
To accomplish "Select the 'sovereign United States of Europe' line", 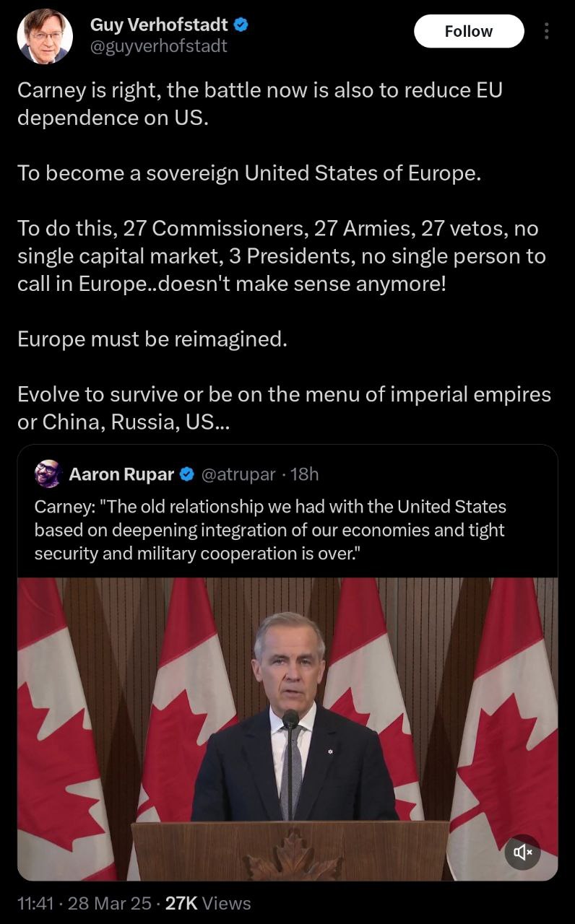I will click(x=248, y=173).
